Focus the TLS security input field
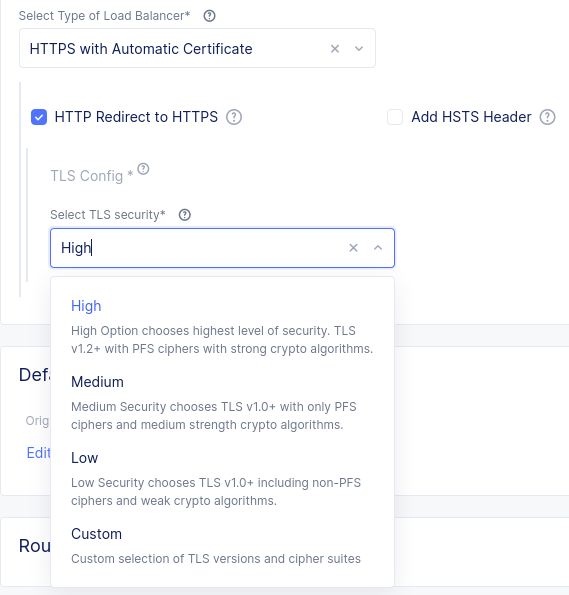The height and width of the screenshot is (595, 569). [222, 248]
